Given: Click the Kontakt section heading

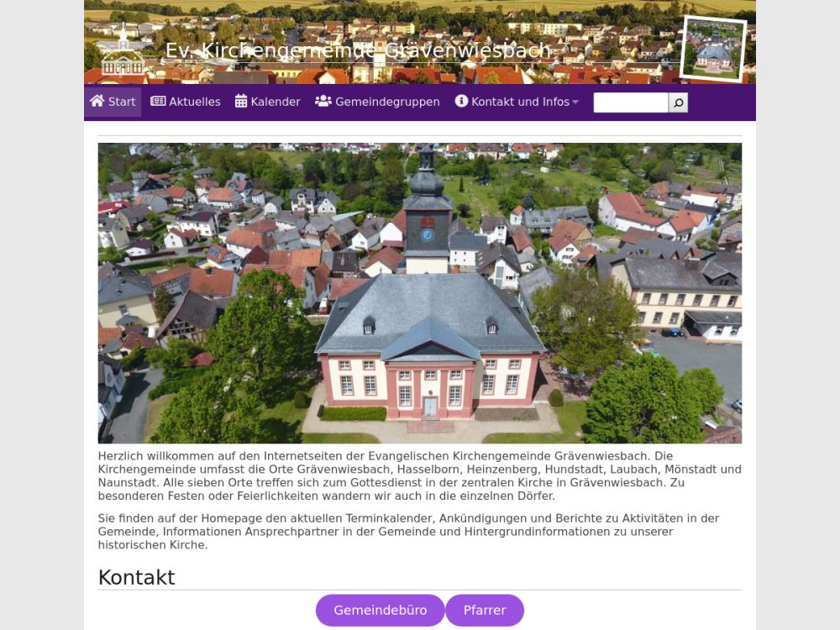Looking at the screenshot, I should point(137,577).
